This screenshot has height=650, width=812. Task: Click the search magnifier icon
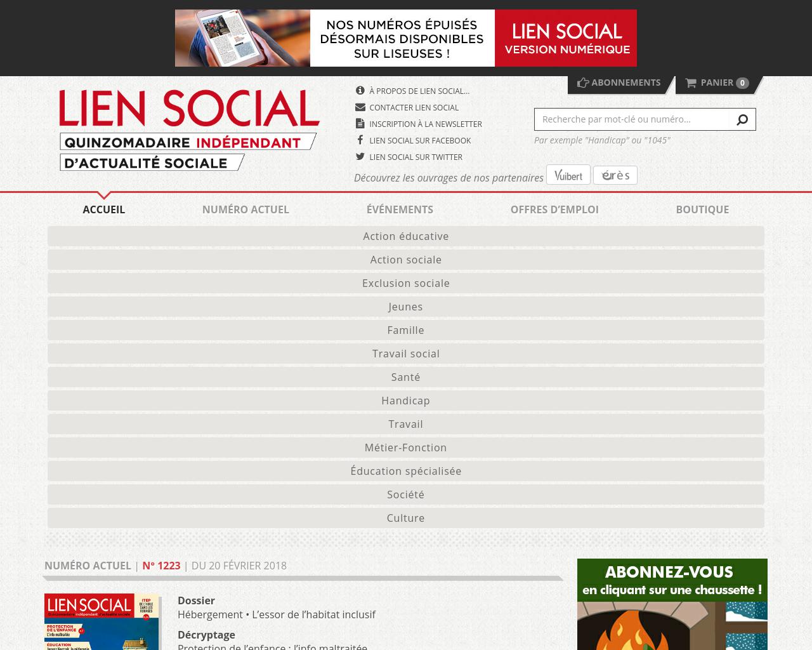(x=742, y=119)
